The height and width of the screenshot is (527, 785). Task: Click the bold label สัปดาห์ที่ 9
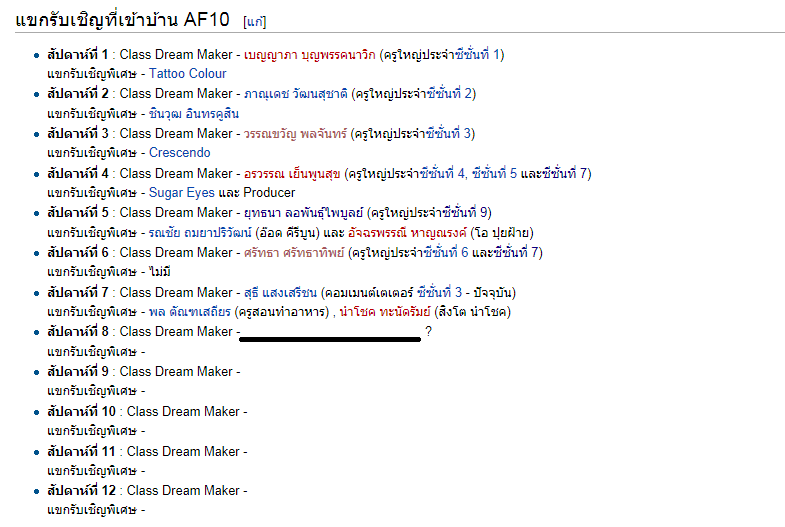tap(78, 372)
